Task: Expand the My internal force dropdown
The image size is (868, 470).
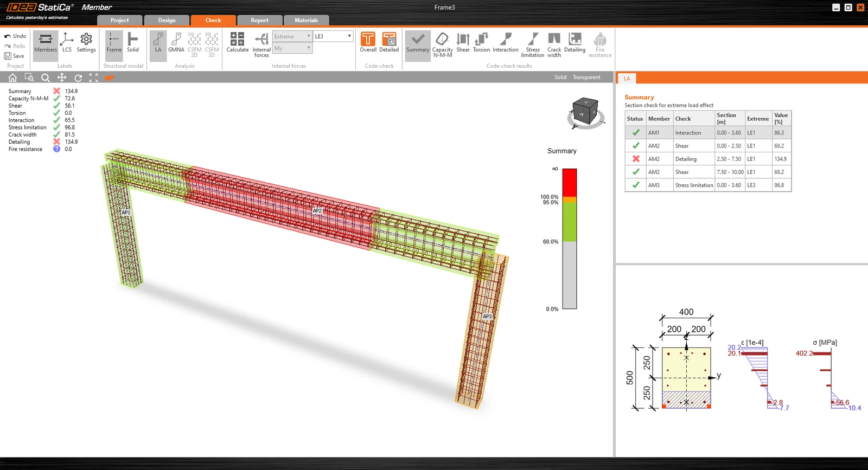Action: [x=292, y=48]
